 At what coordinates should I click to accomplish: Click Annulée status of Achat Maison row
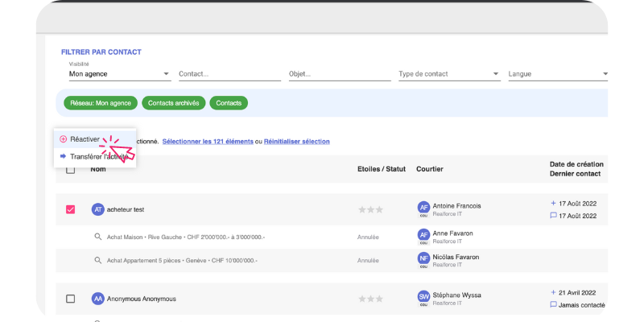(368, 237)
